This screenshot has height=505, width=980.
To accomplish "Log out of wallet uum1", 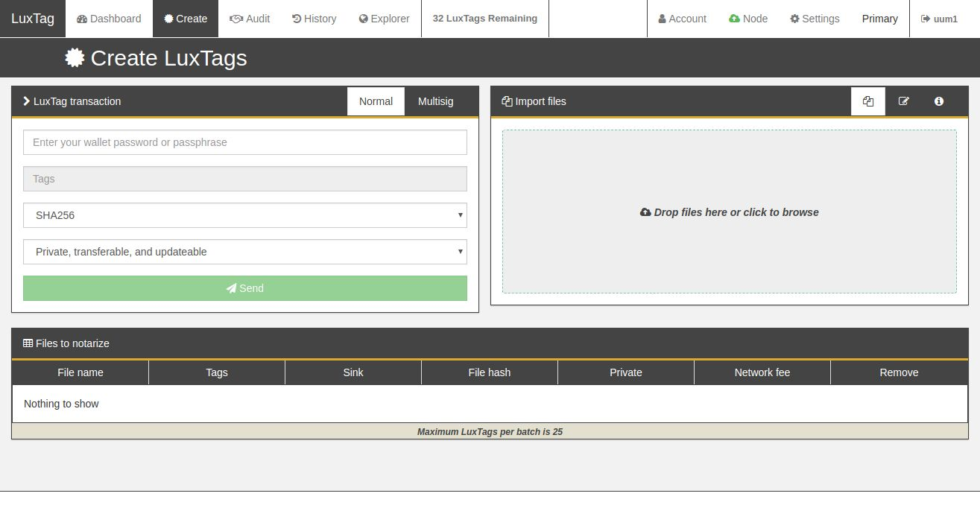I will (939, 19).
